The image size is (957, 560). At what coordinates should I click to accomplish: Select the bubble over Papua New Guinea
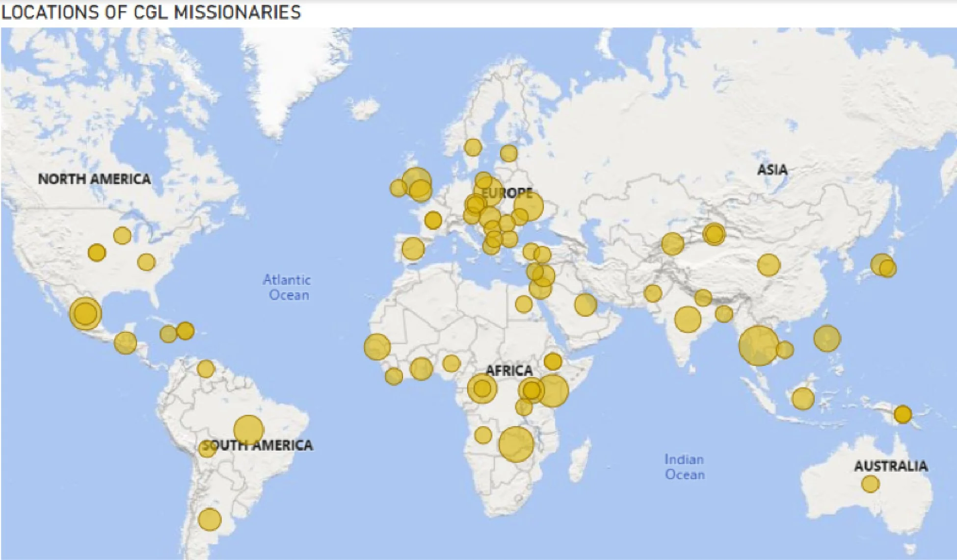coord(902,414)
